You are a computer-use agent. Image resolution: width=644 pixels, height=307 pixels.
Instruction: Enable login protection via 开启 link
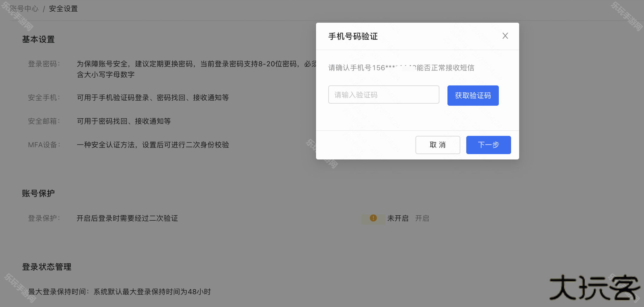point(422,219)
